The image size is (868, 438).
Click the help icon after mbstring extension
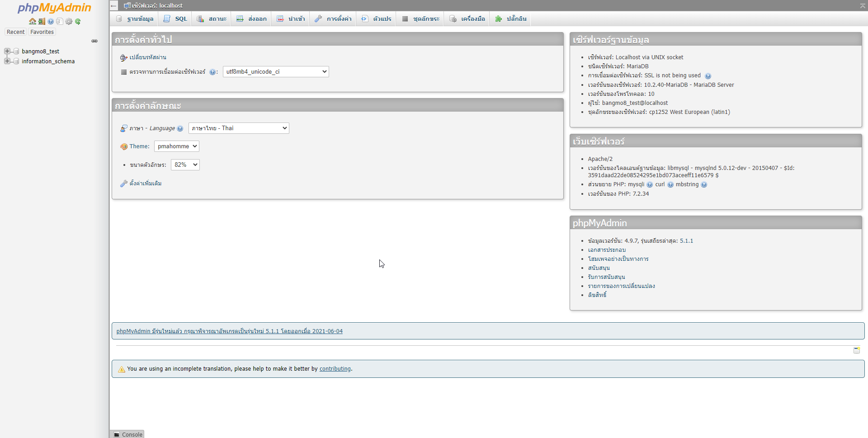tap(704, 184)
